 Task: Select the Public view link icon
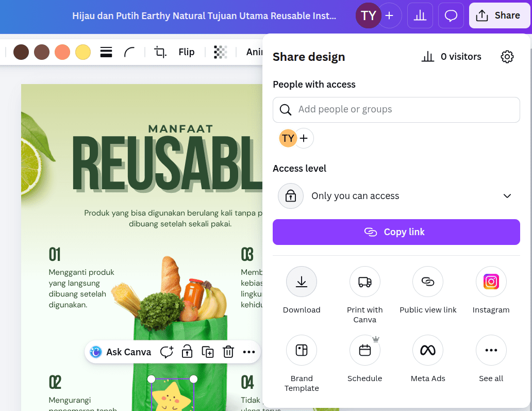(428, 282)
